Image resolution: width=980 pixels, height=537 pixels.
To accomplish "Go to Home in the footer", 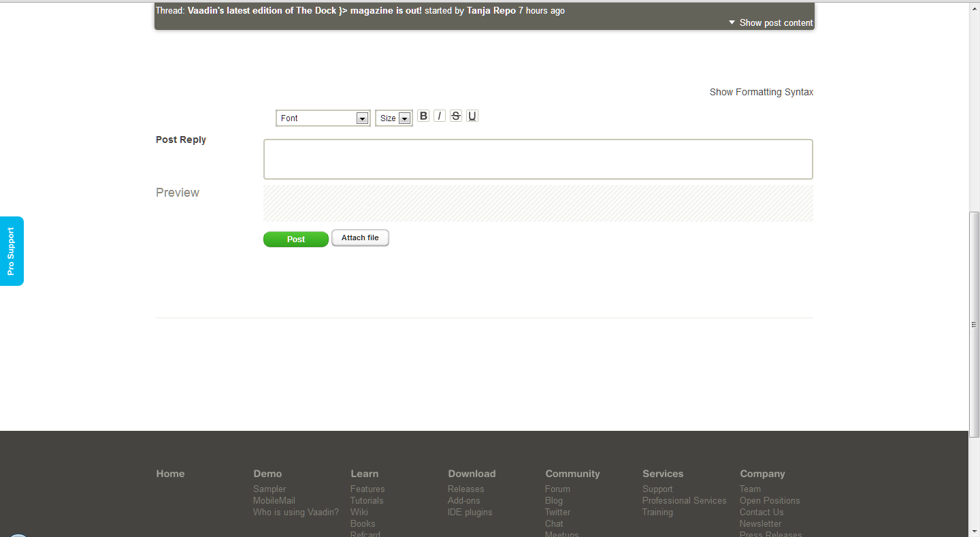I will click(170, 474).
